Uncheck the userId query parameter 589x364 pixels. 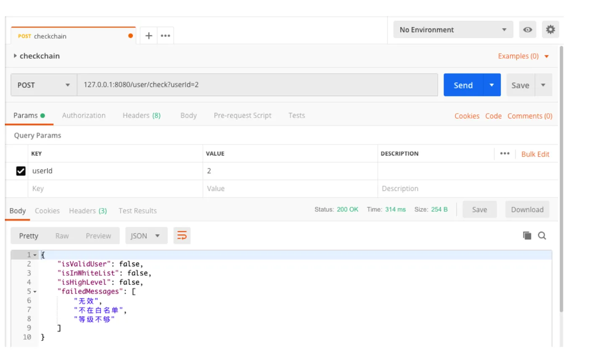(21, 171)
